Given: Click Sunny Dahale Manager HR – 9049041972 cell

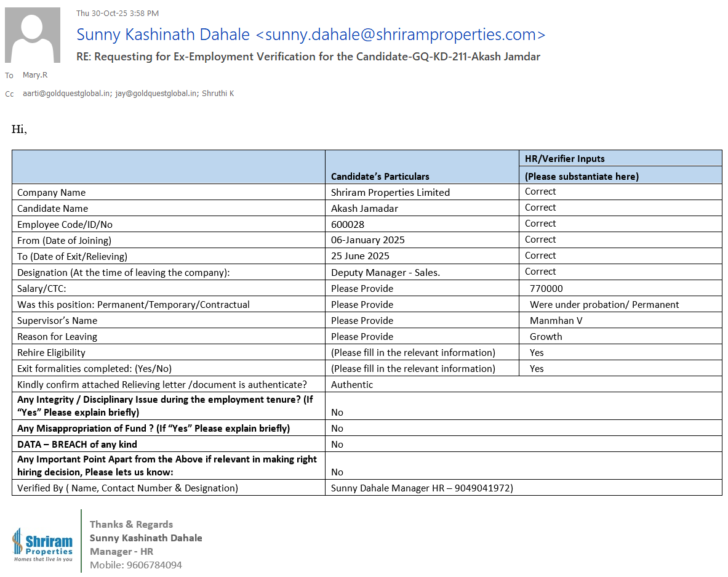Looking at the screenshot, I should point(422,488).
